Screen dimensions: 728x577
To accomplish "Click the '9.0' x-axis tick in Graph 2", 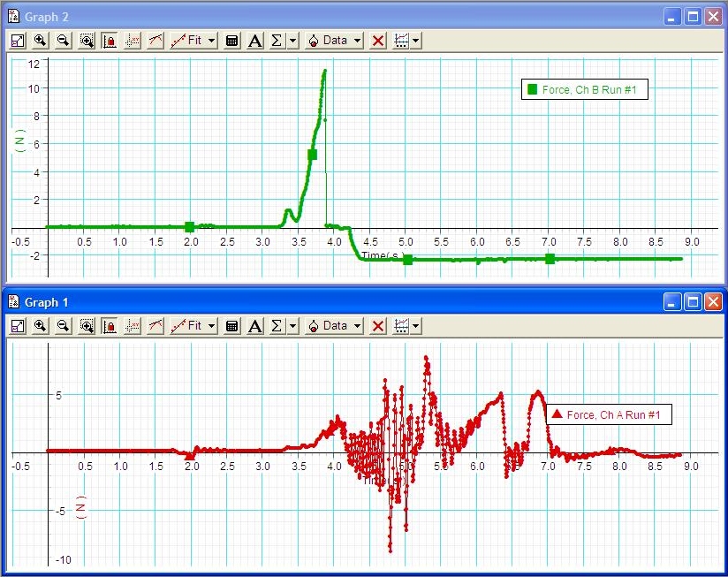I will tap(691, 242).
